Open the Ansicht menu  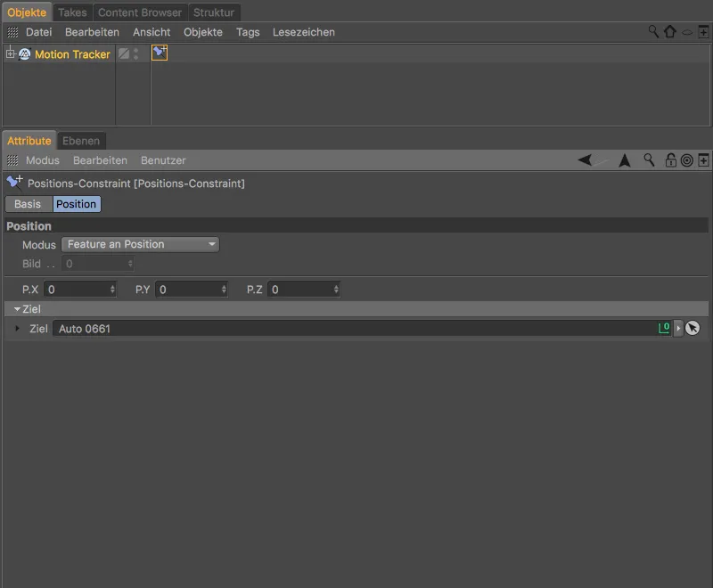coord(152,32)
